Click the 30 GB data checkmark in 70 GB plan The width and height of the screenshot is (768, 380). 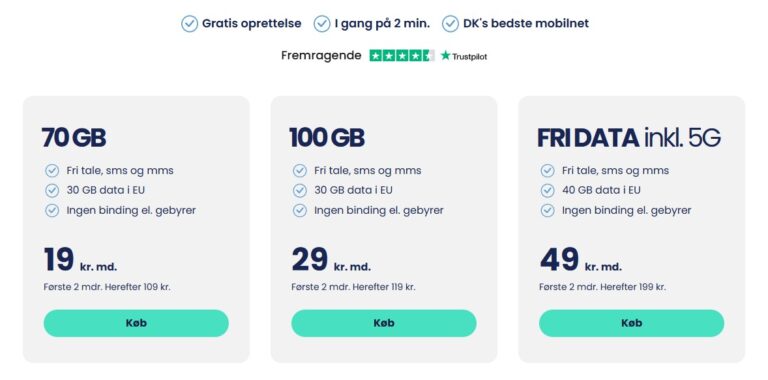(x=52, y=190)
